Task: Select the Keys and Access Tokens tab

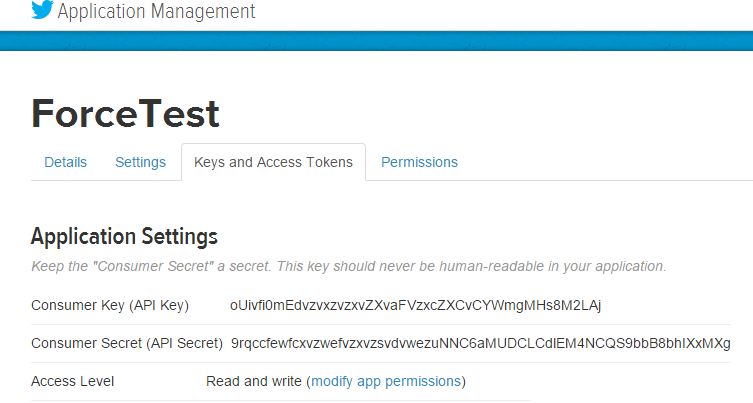Action: (x=273, y=162)
